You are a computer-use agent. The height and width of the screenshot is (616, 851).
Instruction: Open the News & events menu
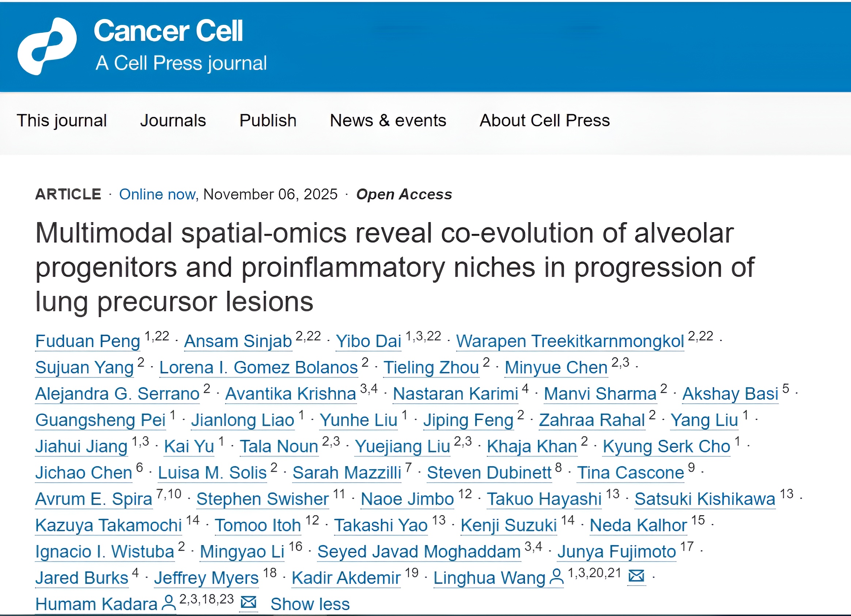387,121
